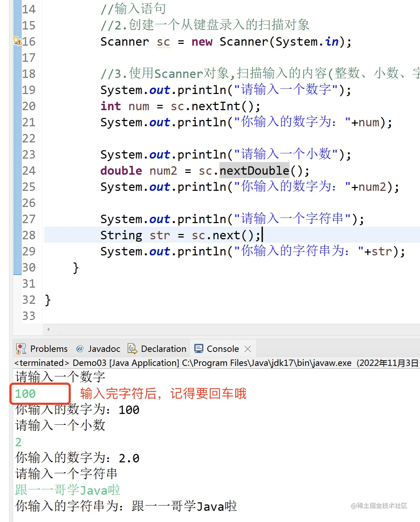Click the closing brace on line 32

[48, 300]
